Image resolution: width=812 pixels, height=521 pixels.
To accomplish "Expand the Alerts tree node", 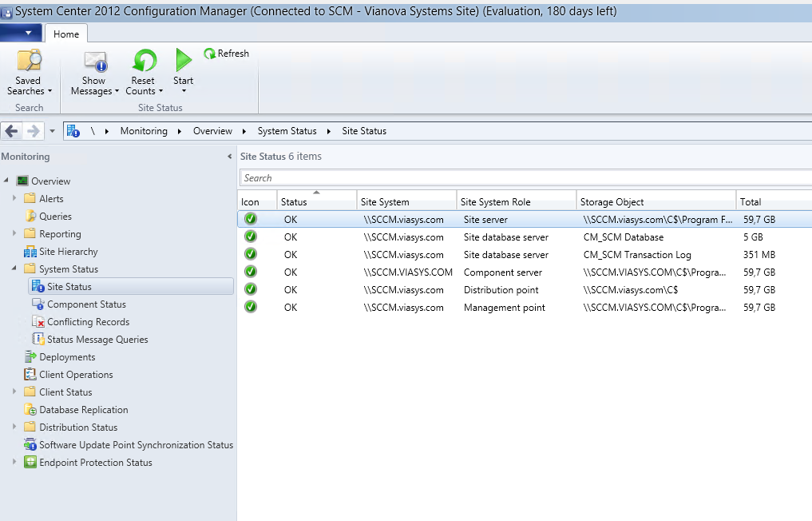I will 14,198.
